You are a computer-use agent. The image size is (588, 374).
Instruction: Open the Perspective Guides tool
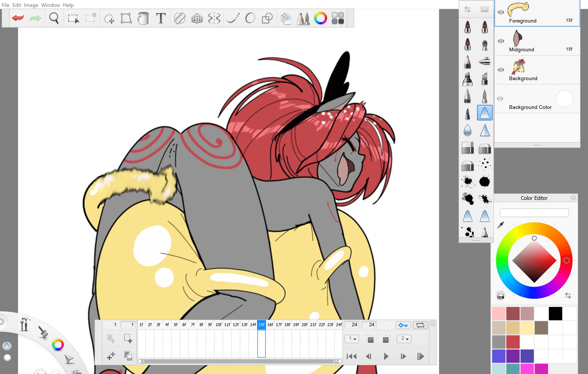(x=197, y=18)
